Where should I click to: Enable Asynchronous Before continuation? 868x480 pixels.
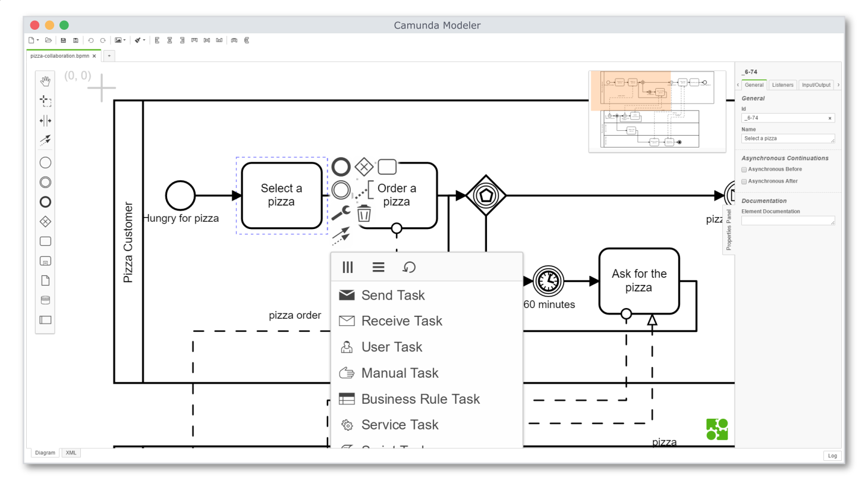click(744, 170)
